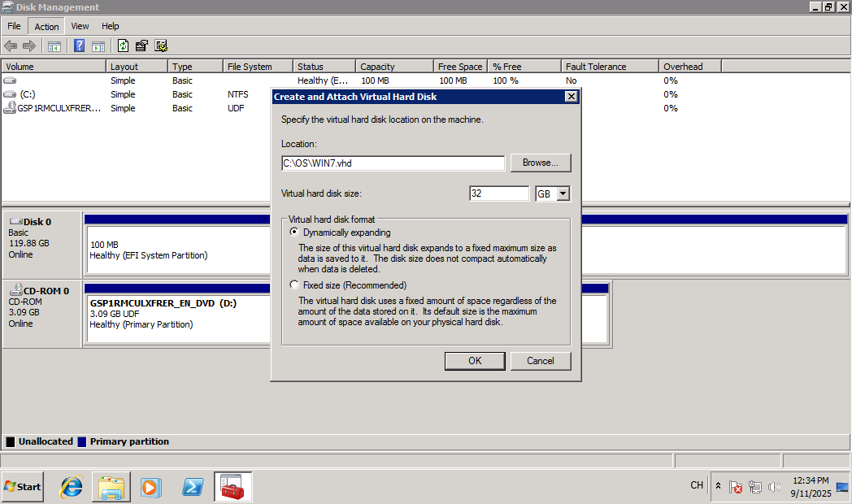
Task: Open the Properties toolbar icon
Action: point(141,46)
